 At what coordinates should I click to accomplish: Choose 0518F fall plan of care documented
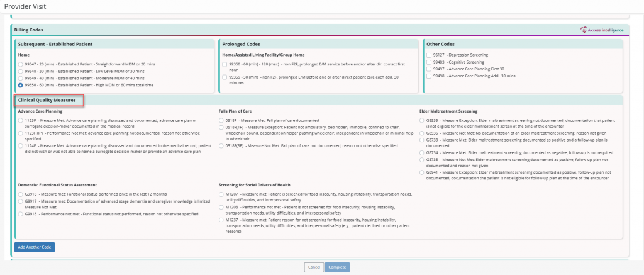click(221, 120)
